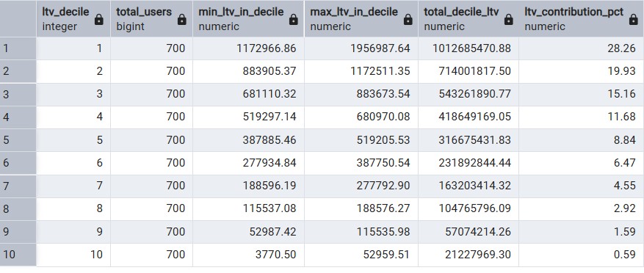Select row 9 by its row number
This screenshot has width=644, height=273.
pos(18,232)
